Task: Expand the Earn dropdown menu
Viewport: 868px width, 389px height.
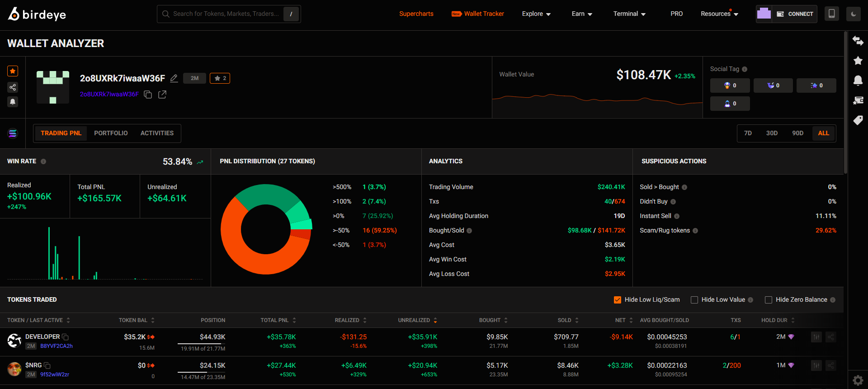Action: pos(582,14)
